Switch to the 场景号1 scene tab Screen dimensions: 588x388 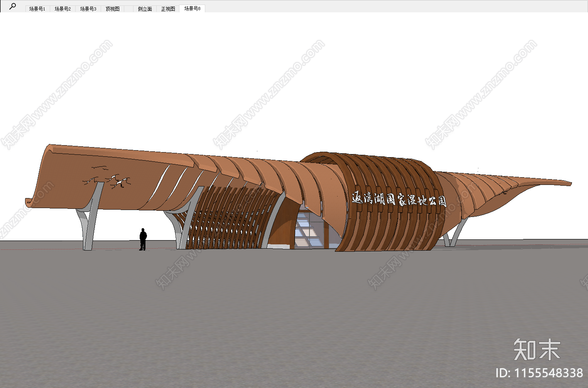pos(37,9)
